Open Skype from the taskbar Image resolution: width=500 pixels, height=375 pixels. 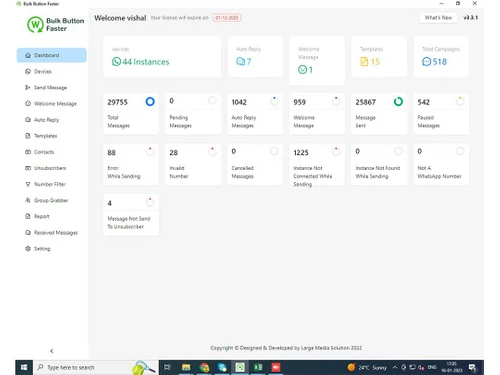point(222,367)
